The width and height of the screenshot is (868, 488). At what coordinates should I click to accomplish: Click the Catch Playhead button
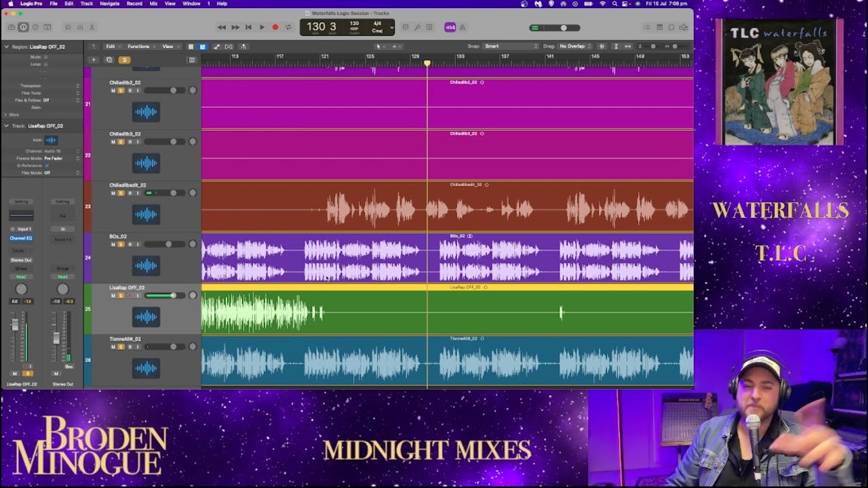click(243, 46)
